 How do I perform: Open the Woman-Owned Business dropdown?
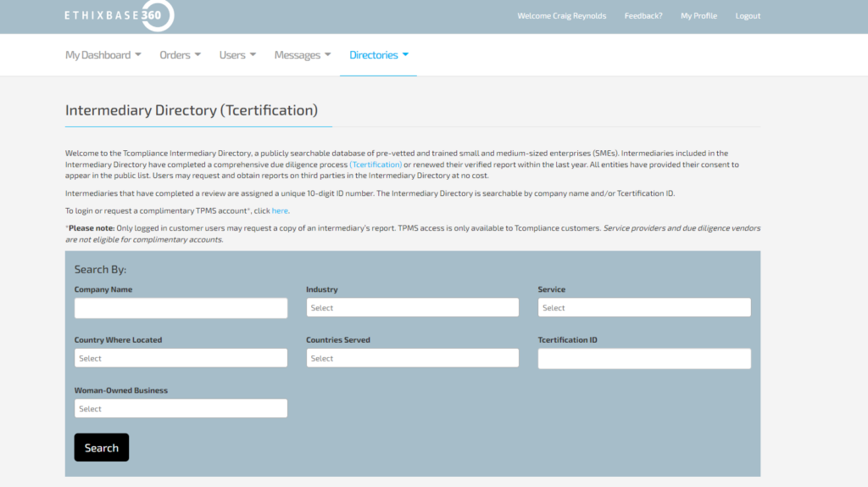(x=181, y=408)
